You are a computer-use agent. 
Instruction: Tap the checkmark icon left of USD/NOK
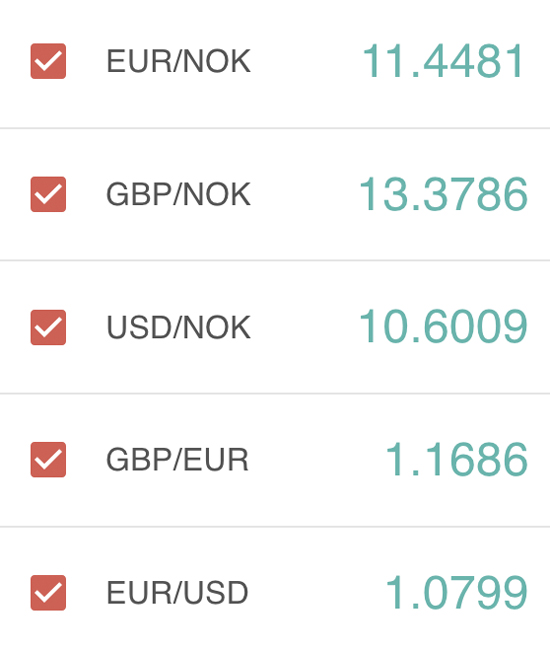[x=48, y=327]
